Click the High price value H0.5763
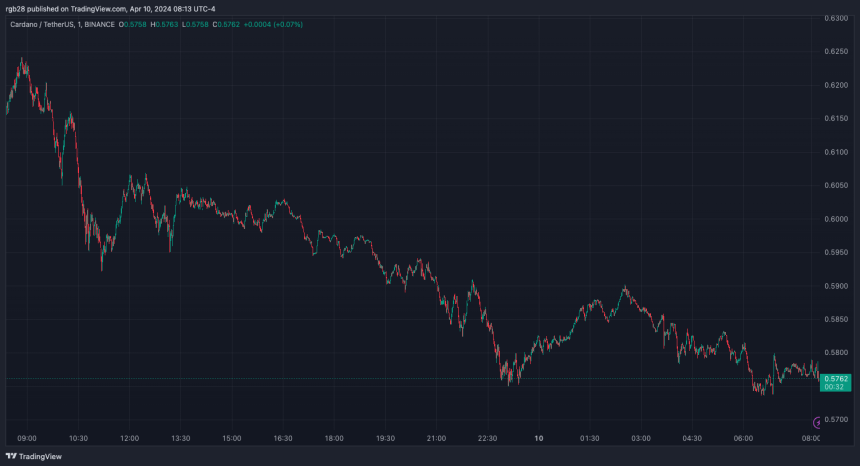The width and height of the screenshot is (860, 466). coord(165,22)
